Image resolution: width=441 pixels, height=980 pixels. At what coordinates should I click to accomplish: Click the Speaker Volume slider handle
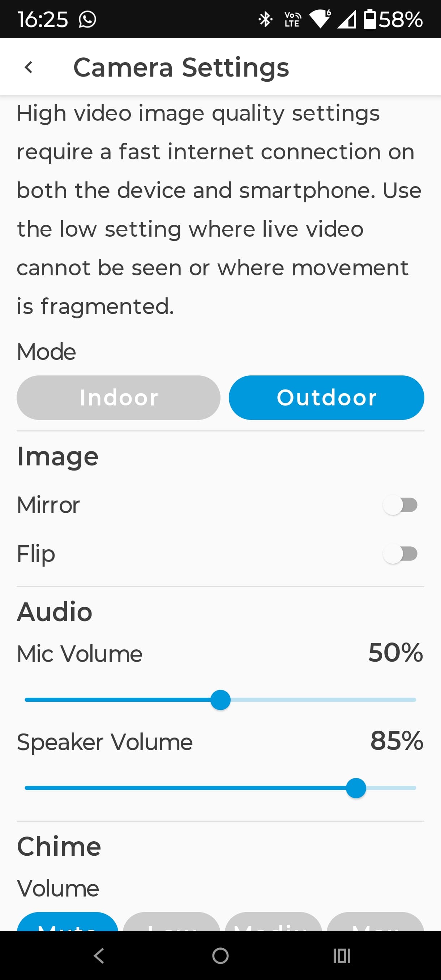point(356,788)
